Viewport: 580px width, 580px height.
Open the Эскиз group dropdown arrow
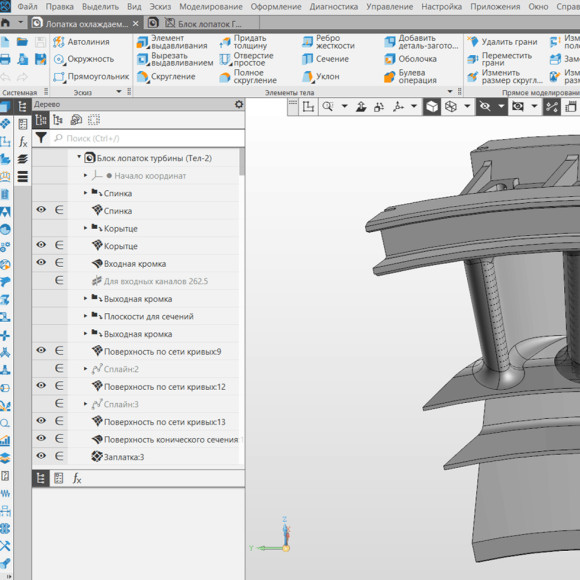coord(119,91)
